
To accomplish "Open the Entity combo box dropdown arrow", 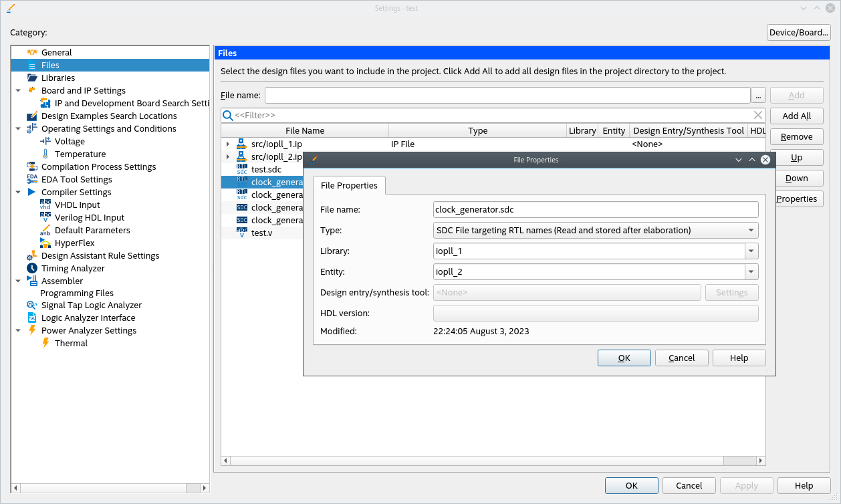I will click(751, 272).
